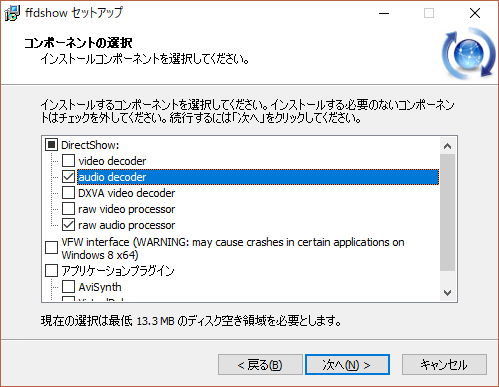This screenshot has height=387, width=499.
Task: Minimize the ffdshow setup window
Action: pyautogui.click(x=384, y=13)
